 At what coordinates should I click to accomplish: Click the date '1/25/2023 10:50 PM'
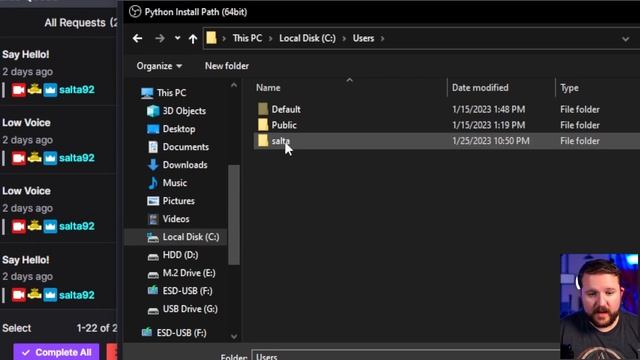click(x=491, y=141)
